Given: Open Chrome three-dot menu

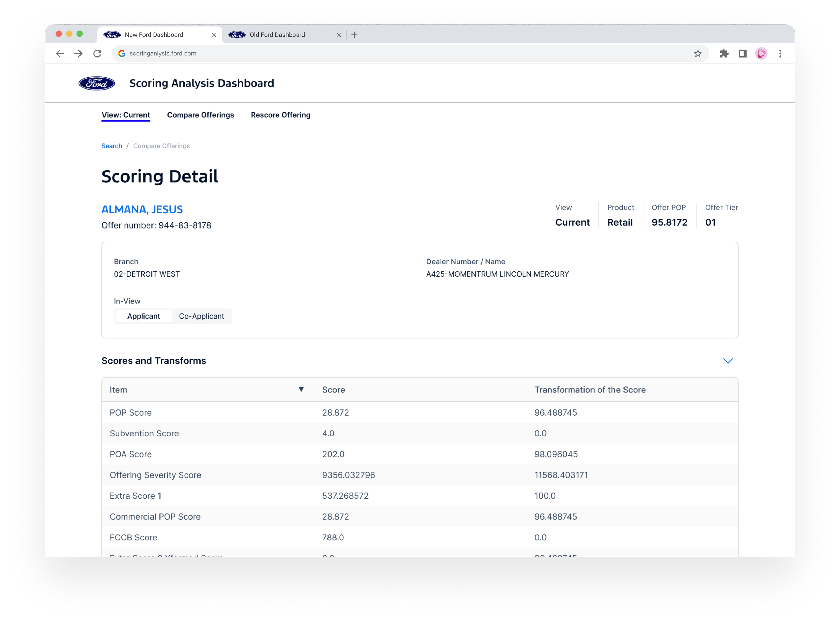Looking at the screenshot, I should click(x=780, y=54).
